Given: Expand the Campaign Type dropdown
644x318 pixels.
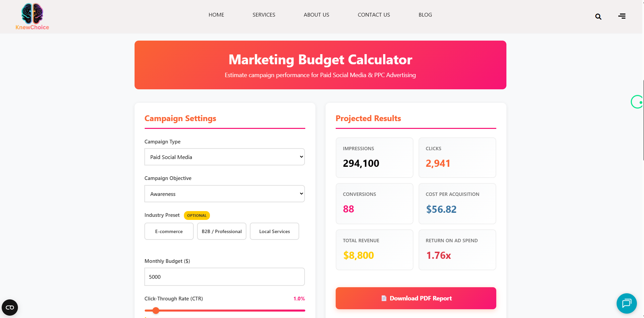Looking at the screenshot, I should [x=224, y=157].
